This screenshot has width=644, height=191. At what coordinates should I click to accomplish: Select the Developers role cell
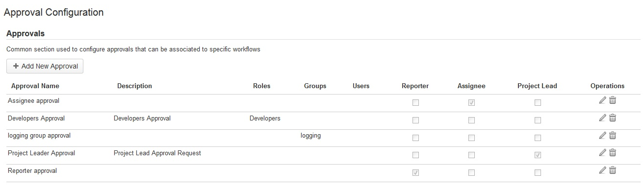[x=265, y=118]
